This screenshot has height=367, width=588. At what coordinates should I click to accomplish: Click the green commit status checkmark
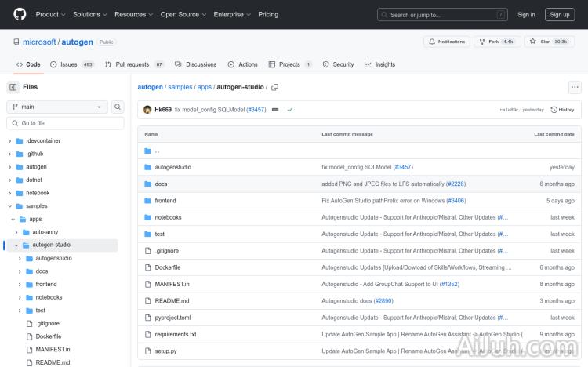(x=289, y=110)
